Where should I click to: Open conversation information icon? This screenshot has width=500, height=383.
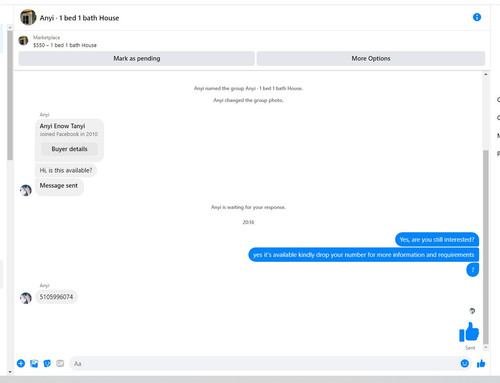pos(477,17)
